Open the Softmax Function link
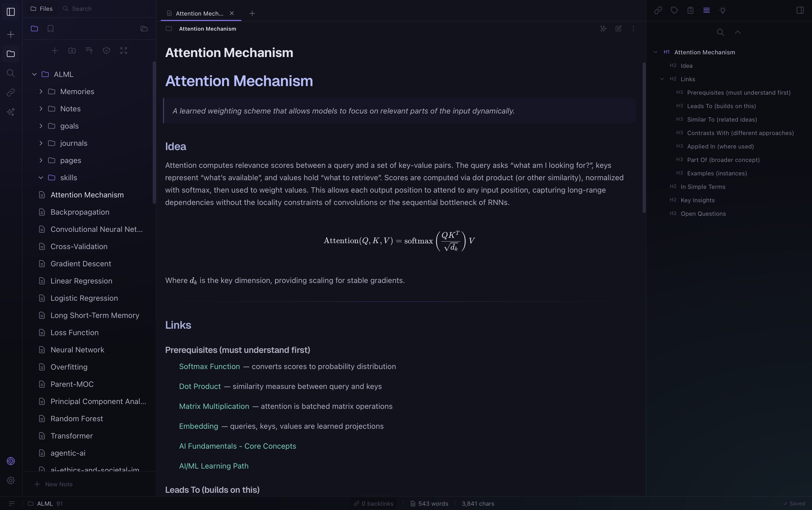The image size is (812, 510). [x=209, y=366]
